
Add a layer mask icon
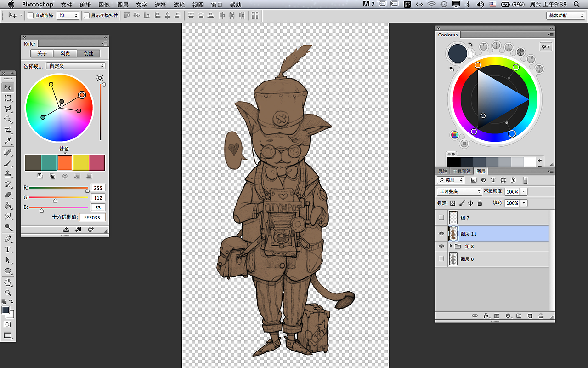pyautogui.click(x=497, y=316)
